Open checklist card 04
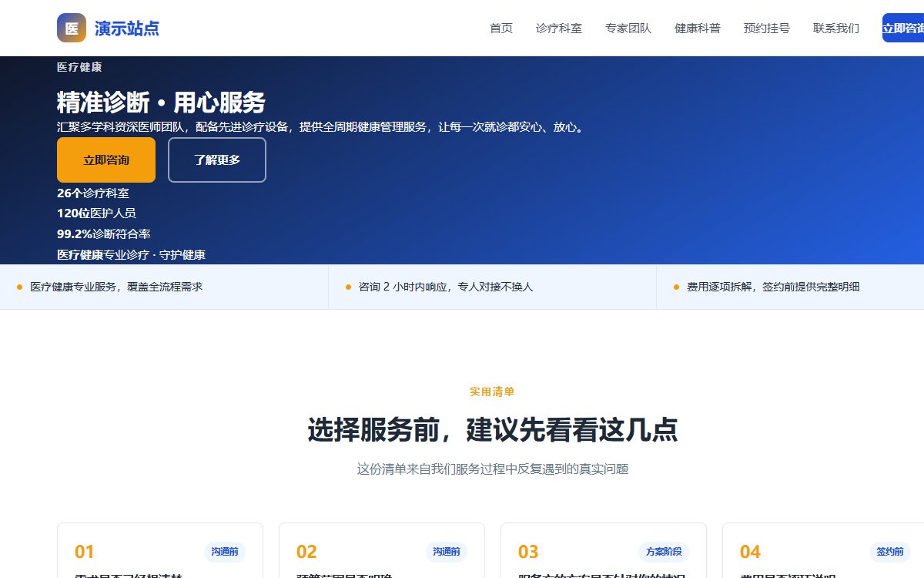Viewport: 924px width, 578px height. [823, 551]
